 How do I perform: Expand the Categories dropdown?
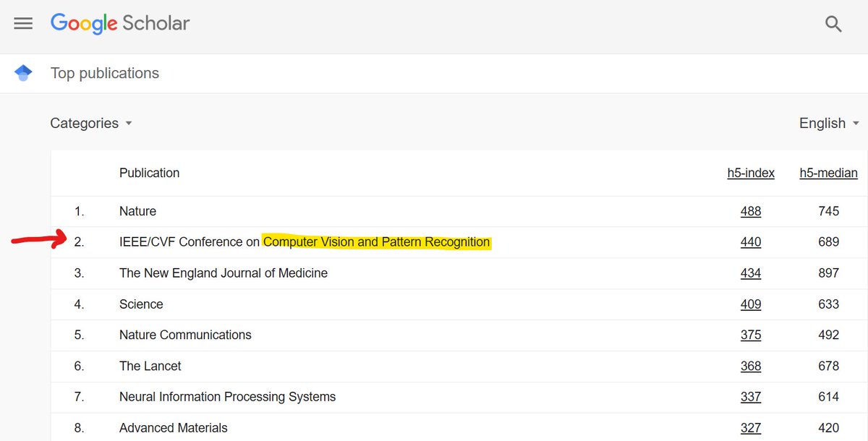pyautogui.click(x=91, y=123)
